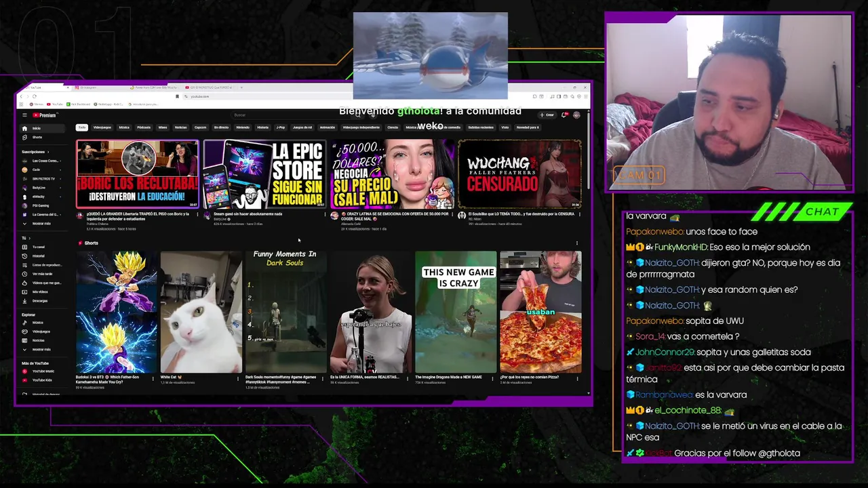Viewport: 868px width, 488px height.
Task: Select the Capcom filter chip
Action: point(200,127)
